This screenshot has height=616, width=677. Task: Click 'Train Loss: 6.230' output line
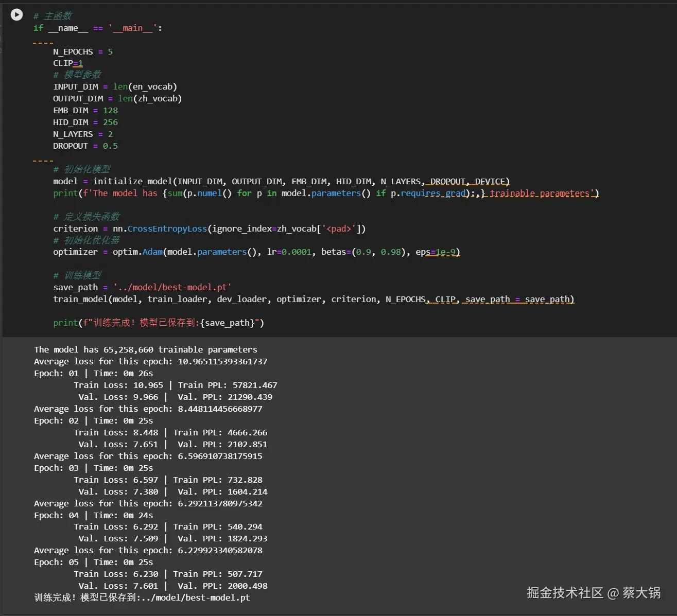168,574
